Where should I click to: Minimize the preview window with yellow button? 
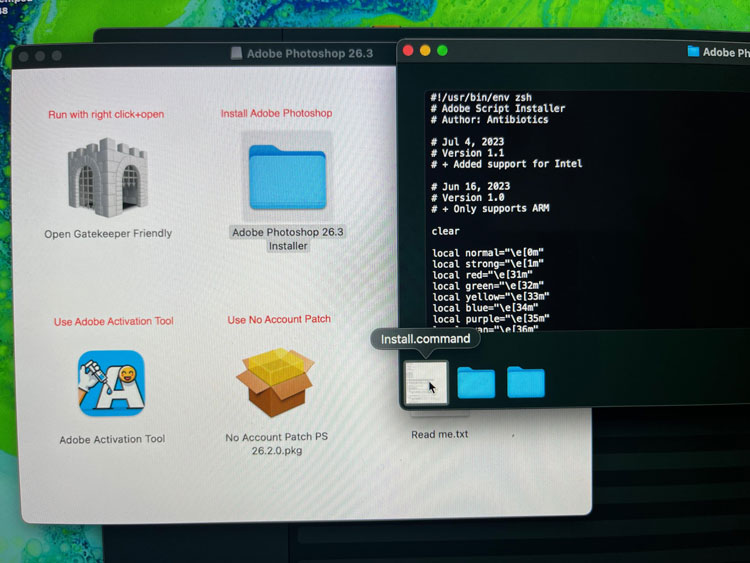pyautogui.click(x=425, y=50)
